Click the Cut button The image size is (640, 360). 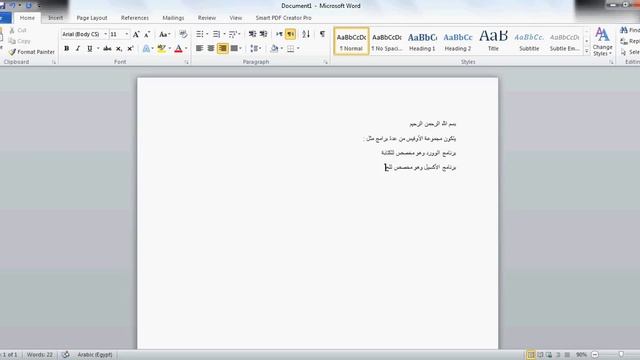[x=18, y=31]
